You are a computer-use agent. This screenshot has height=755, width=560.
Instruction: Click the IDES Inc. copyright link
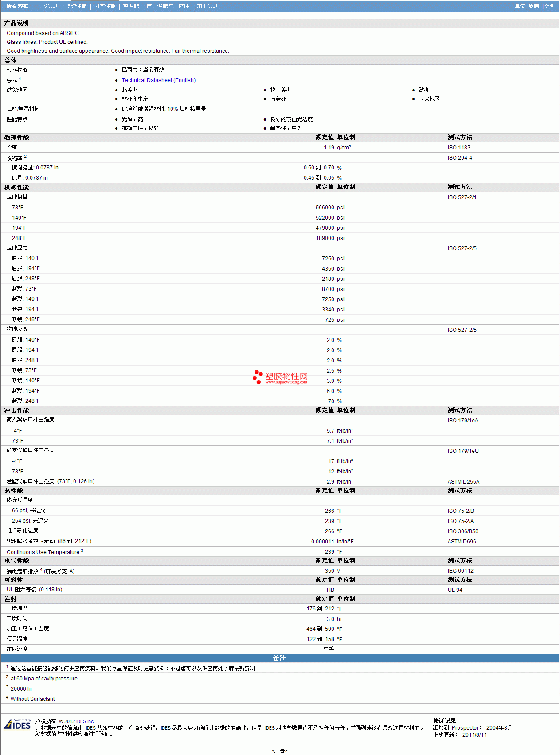point(86,721)
